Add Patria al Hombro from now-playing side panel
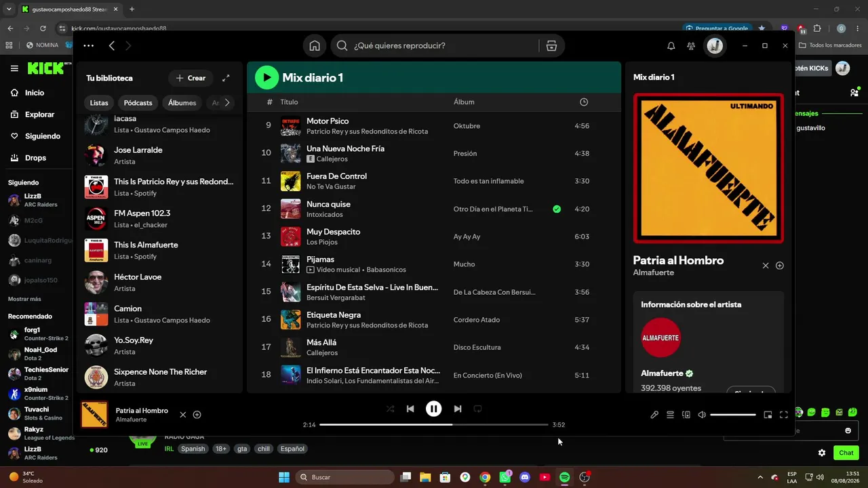Screen dimensions: 868x488 pos(780,266)
